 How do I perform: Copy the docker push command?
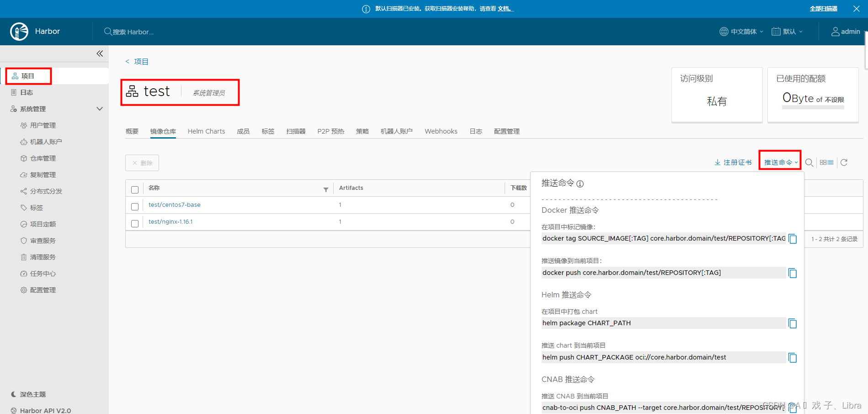(x=793, y=273)
